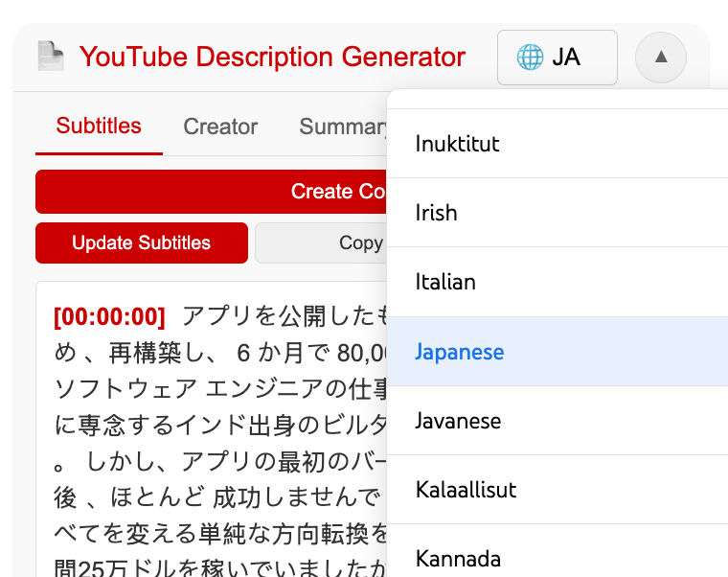Screen dimensions: 728x577
Task: Click the globe icon in language selector
Action: point(530,58)
